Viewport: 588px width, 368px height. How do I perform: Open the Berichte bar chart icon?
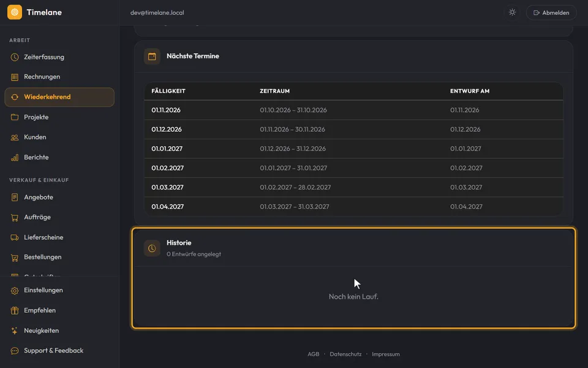[15, 158]
